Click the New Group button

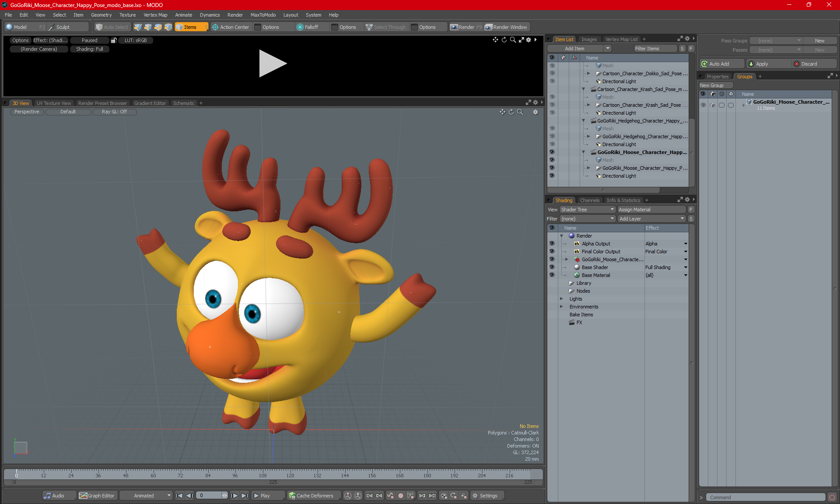click(x=716, y=85)
